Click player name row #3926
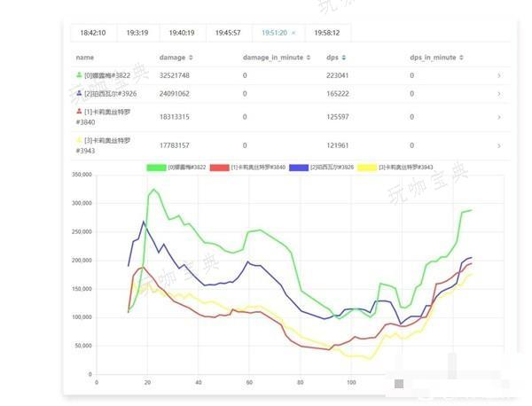This screenshot has height=406, width=532. tap(110, 94)
